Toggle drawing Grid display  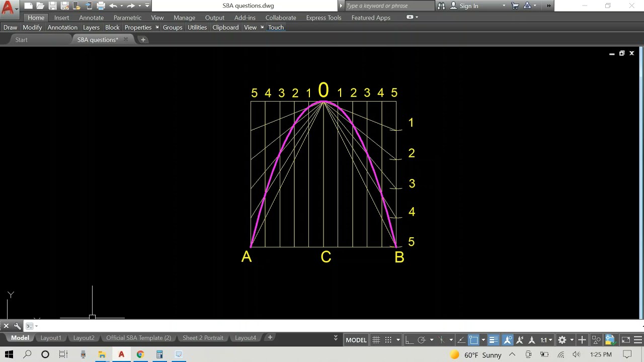376,340
